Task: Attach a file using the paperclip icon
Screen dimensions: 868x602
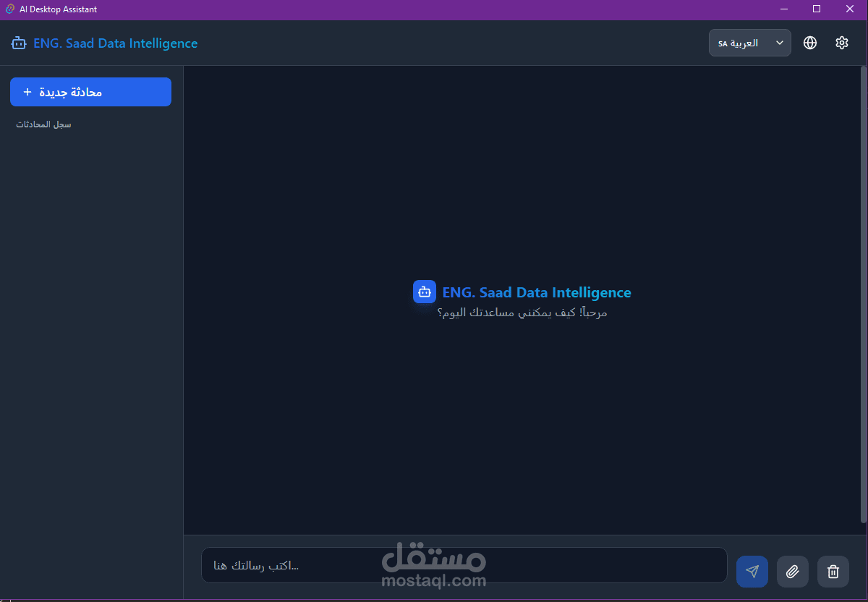Action: point(793,572)
